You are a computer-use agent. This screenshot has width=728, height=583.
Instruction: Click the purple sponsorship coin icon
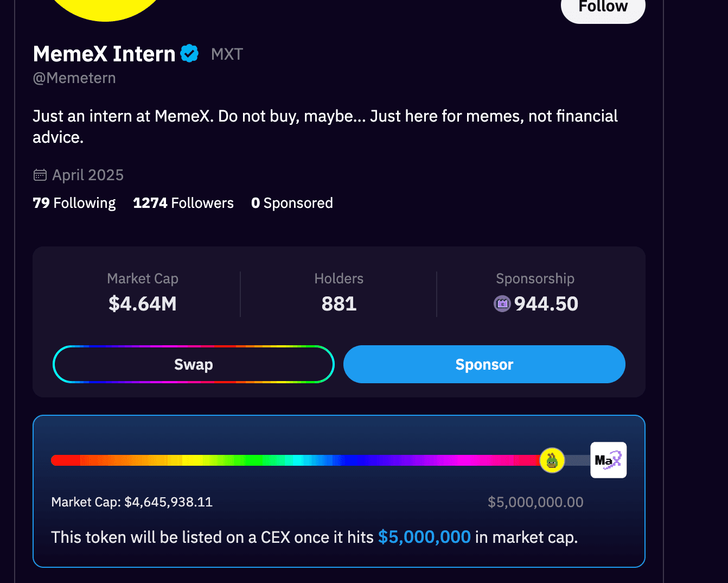(x=502, y=303)
